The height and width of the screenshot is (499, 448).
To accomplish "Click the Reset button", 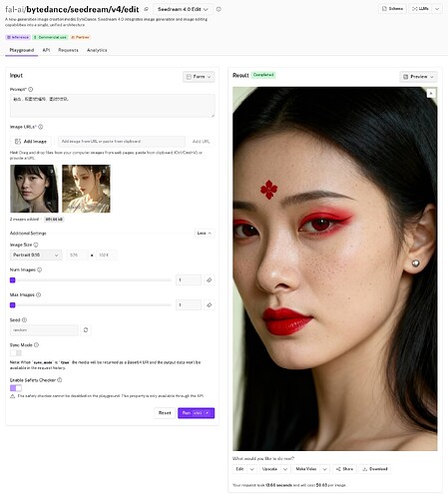I will 165,413.
